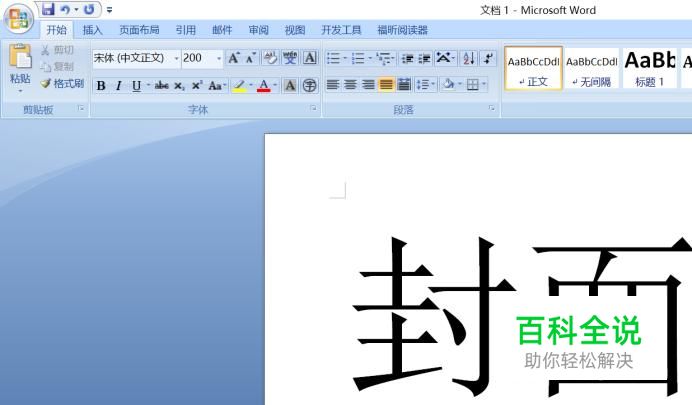
Task: Open the 福昕阅读器 tab
Action: (x=403, y=30)
